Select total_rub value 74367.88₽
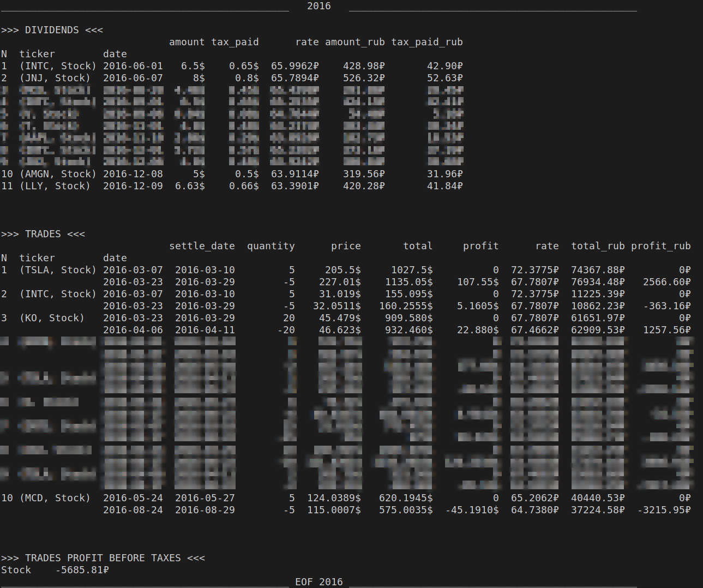Image resolution: width=703 pixels, height=588 pixels. [x=598, y=270]
